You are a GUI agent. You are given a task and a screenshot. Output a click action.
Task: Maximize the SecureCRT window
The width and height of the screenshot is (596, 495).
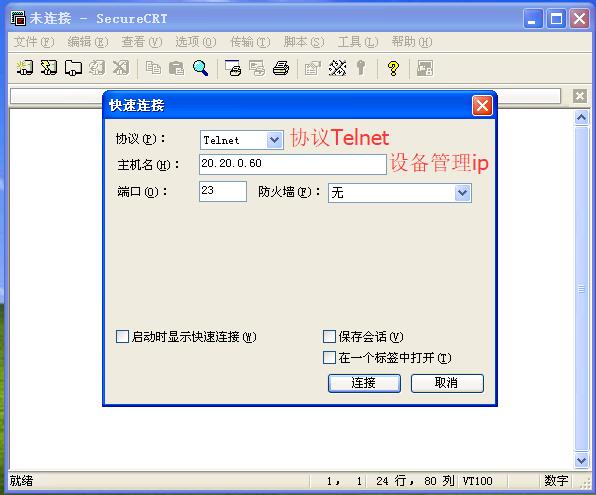tap(556, 18)
